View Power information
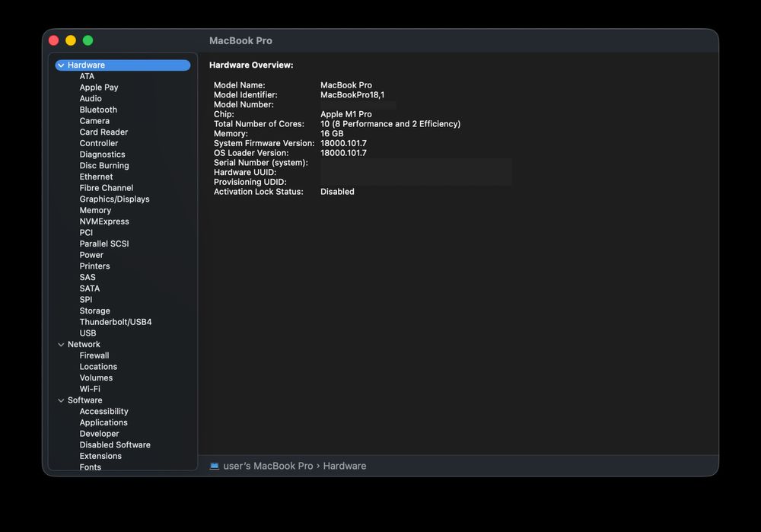 coord(92,255)
